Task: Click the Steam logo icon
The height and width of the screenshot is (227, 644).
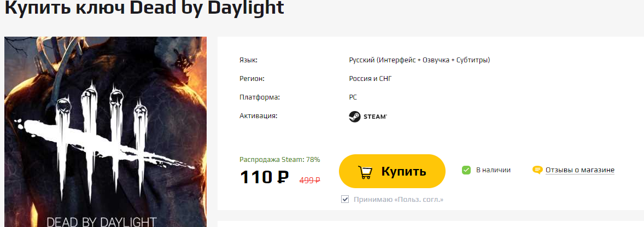Action: tap(354, 117)
